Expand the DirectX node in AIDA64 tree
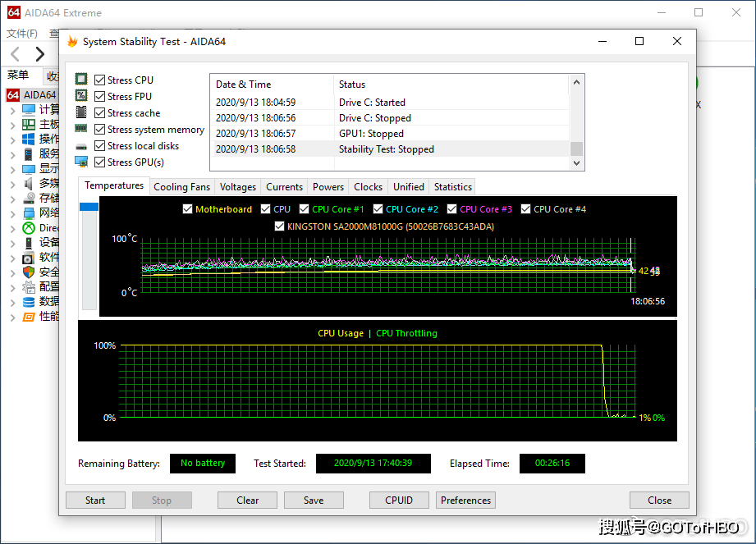 (13, 228)
